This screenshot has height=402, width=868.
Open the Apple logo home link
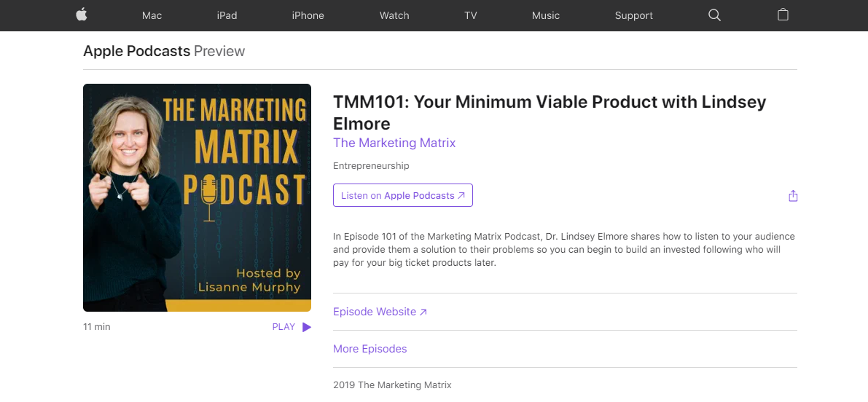click(82, 15)
